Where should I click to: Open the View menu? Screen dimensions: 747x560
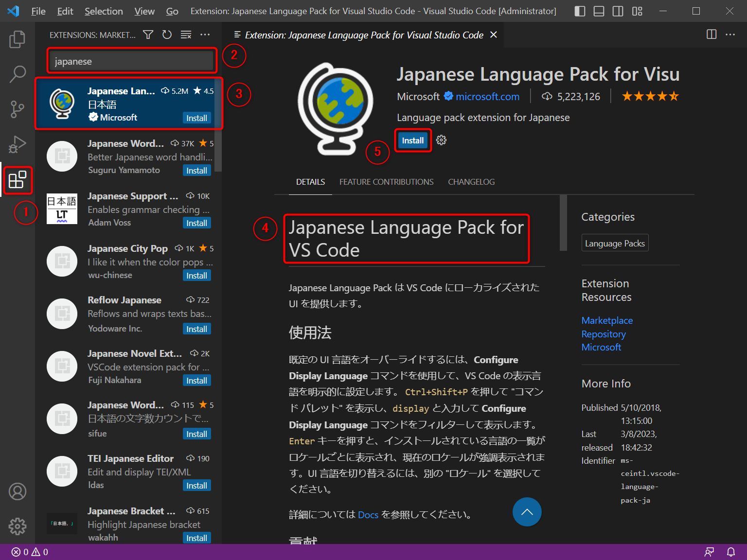[144, 11]
